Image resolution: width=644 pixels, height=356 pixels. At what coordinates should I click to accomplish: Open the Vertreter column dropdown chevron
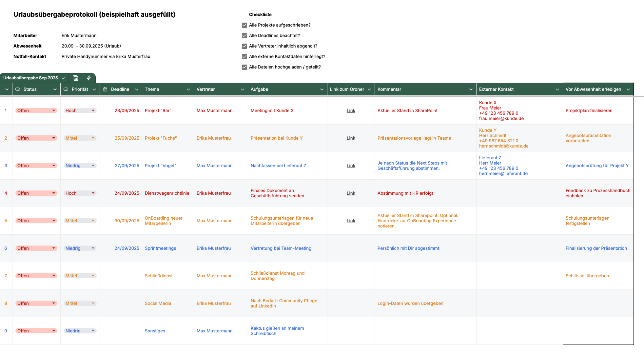click(243, 89)
